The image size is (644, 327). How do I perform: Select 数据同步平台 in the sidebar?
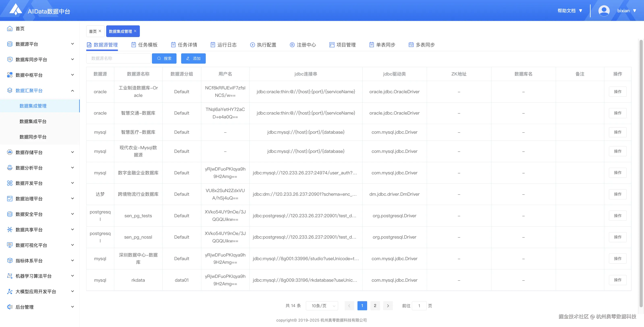33,137
